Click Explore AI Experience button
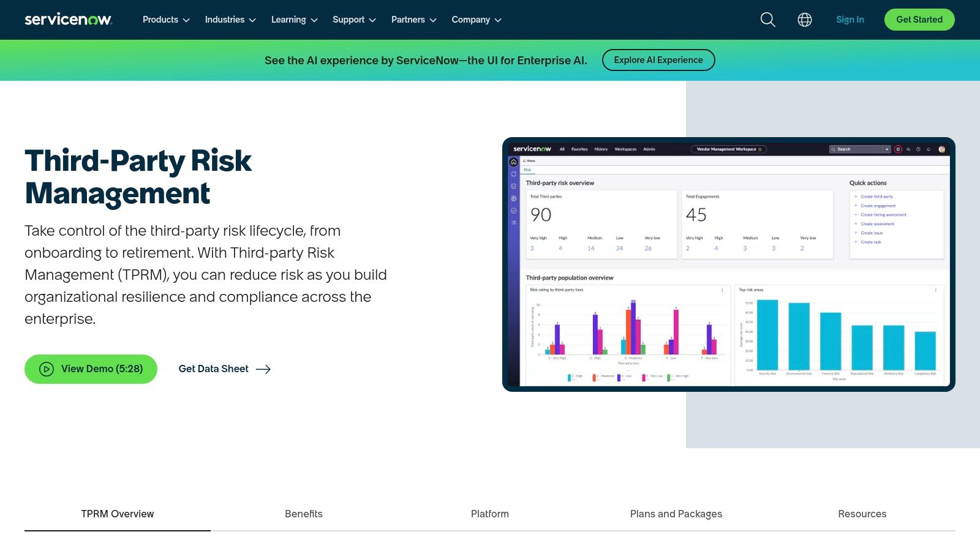980x551 pixels. tap(658, 60)
